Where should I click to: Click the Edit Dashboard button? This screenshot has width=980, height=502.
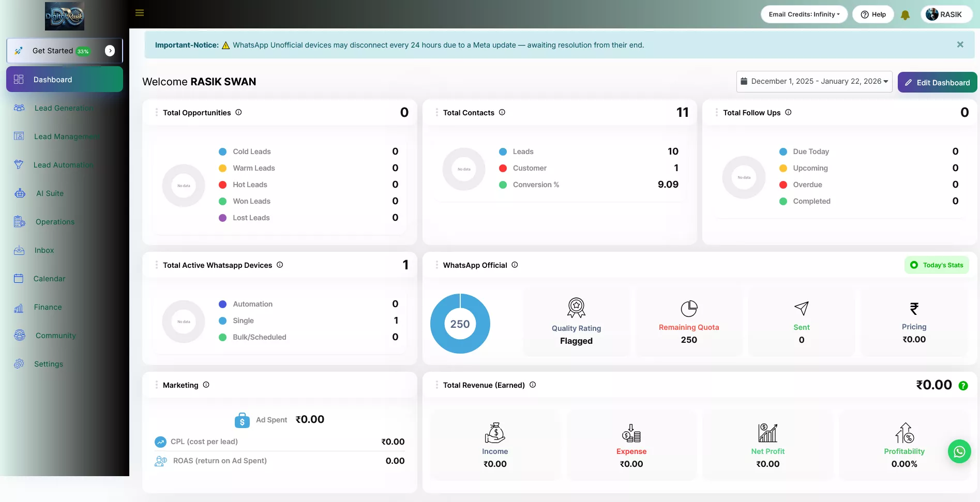click(937, 82)
